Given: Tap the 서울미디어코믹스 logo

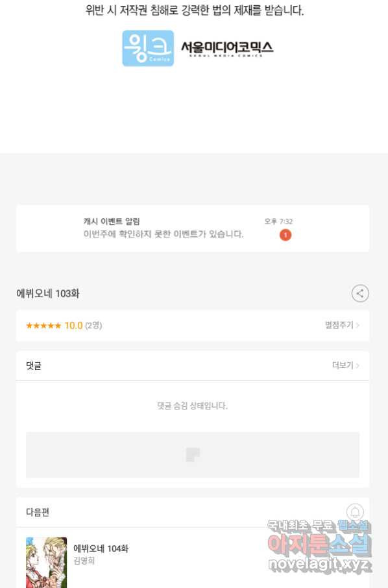Looking at the screenshot, I should [227, 49].
